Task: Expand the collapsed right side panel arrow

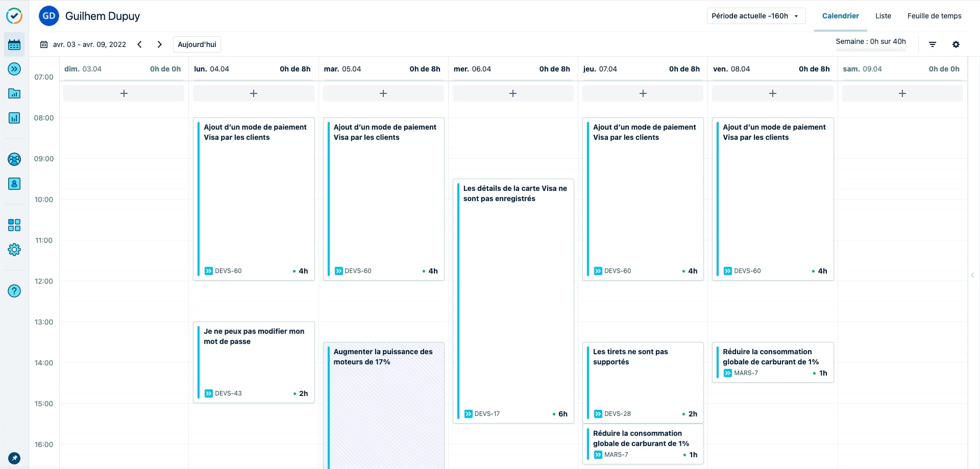Action: 972,275
